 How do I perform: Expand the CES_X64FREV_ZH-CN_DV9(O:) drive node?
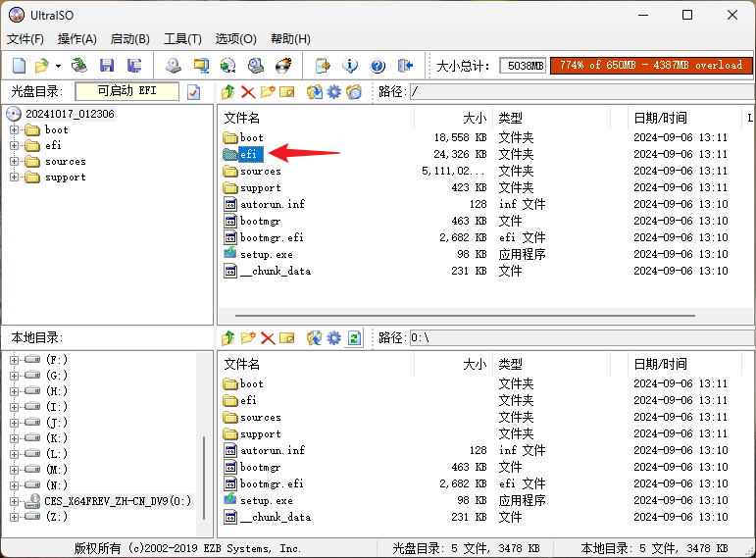pos(14,501)
